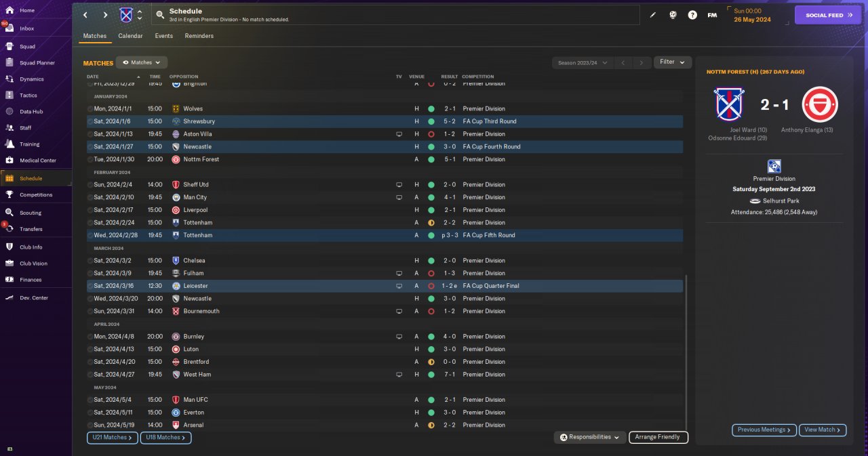Select the West Ham 7 - 1 row

[x=384, y=375]
